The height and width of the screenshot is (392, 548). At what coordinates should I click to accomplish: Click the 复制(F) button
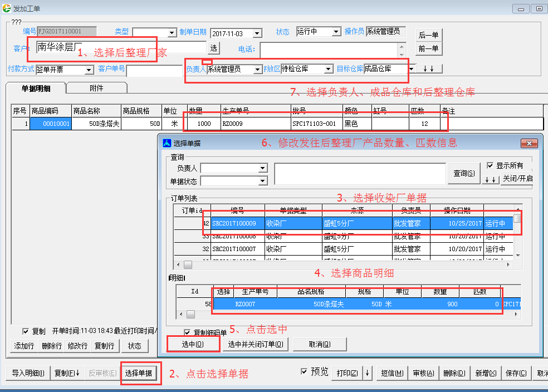67,373
